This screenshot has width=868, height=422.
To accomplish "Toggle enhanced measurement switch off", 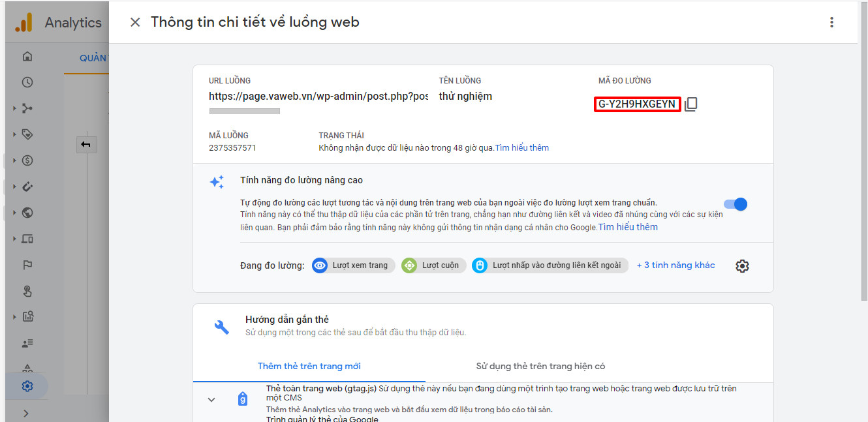I will coord(736,204).
